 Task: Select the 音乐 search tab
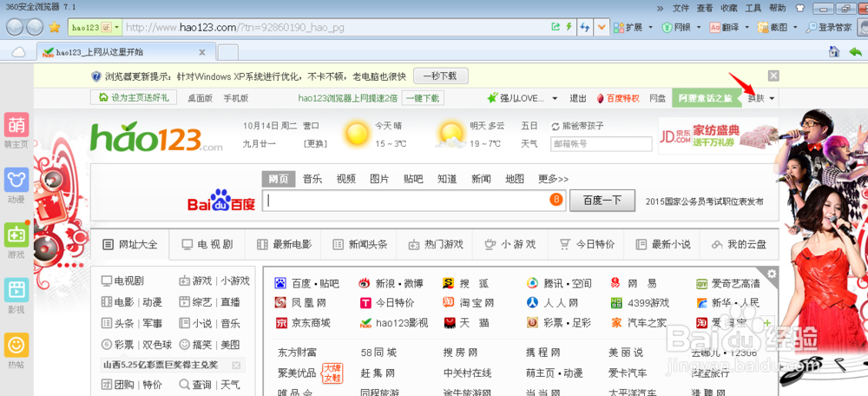tap(312, 180)
